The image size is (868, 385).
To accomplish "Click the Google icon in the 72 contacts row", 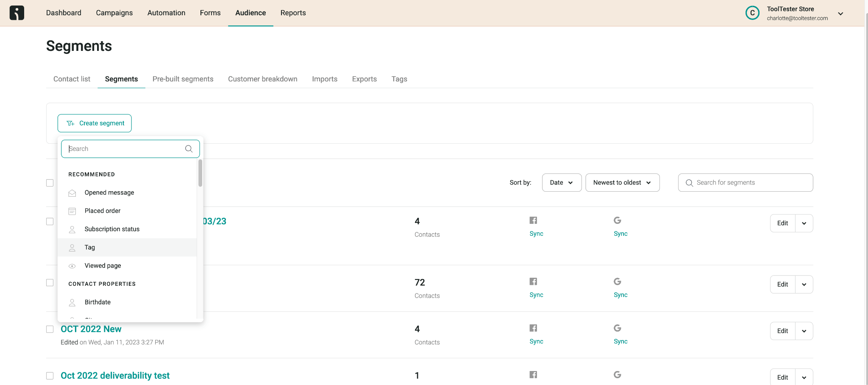I will click(x=618, y=281).
